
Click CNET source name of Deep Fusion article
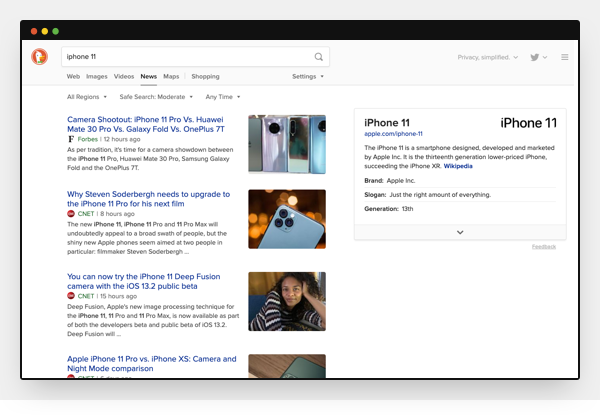tap(86, 296)
